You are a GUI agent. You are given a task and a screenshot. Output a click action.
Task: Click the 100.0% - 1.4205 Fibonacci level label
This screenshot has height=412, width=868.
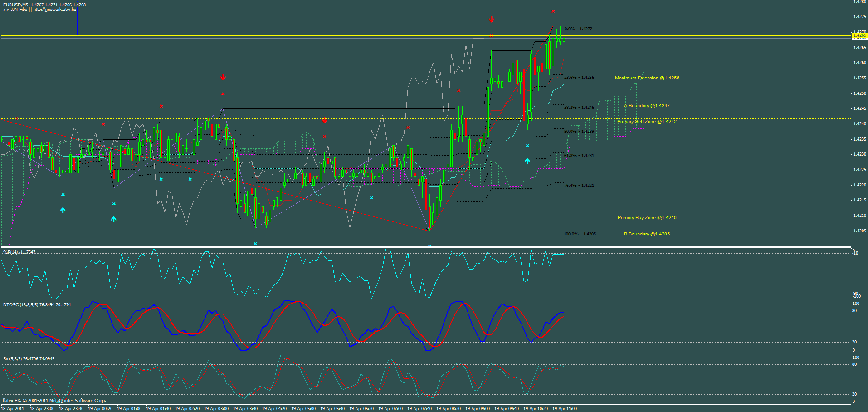[579, 234]
